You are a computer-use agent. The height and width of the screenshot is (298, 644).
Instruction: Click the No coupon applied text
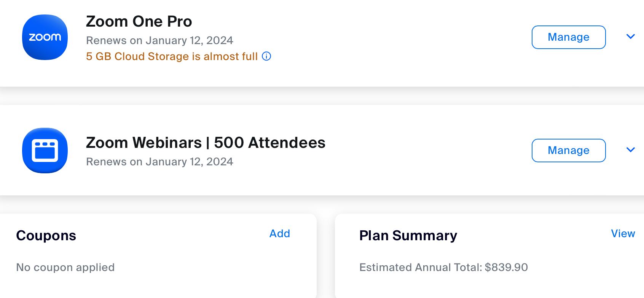click(65, 267)
